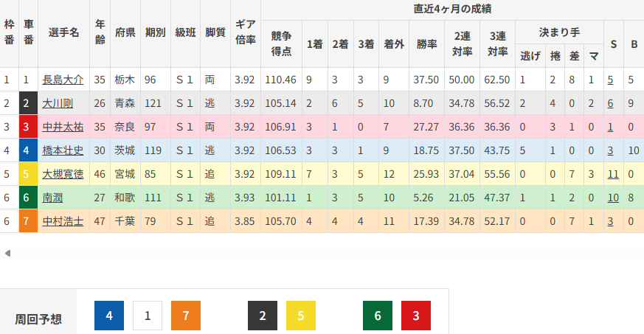
Task: Click the 中井太祐 rider name link
Action: (63, 127)
